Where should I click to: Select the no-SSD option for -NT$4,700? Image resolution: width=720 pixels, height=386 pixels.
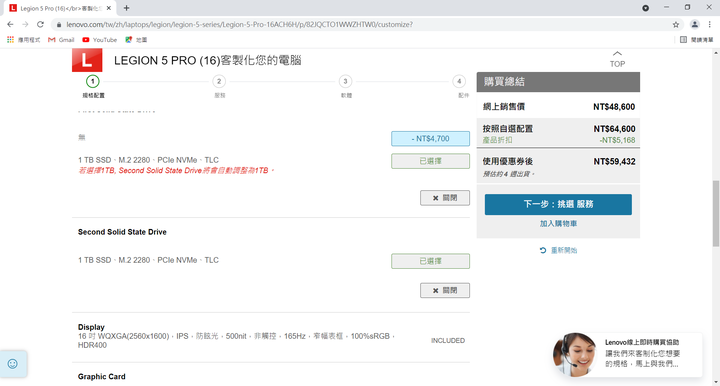(430, 139)
